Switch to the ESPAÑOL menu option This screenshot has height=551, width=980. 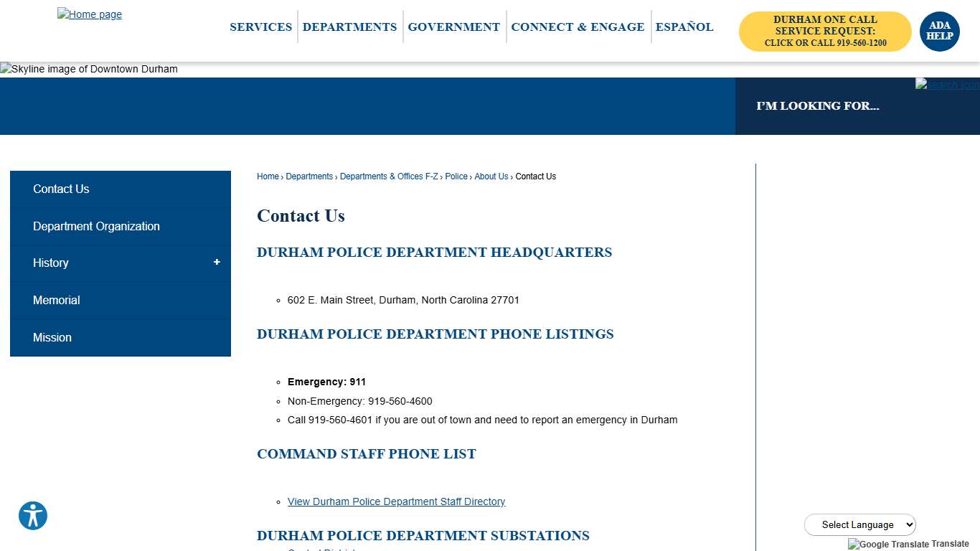click(684, 27)
